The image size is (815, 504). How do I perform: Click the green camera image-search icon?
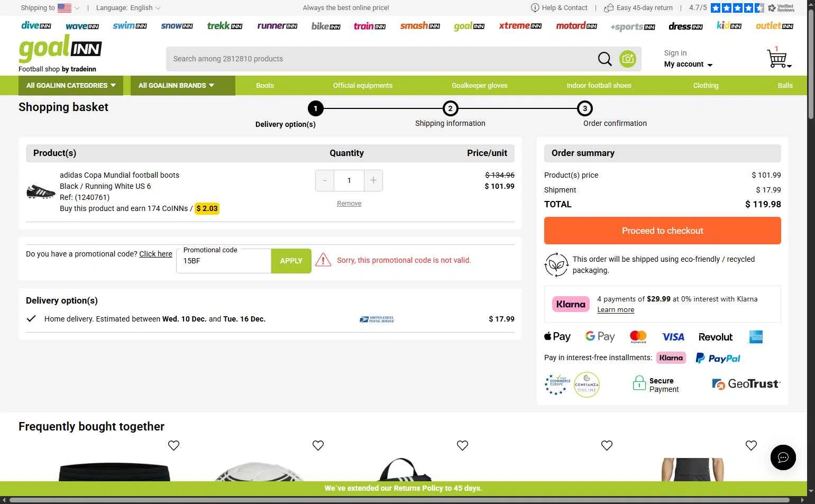(628, 59)
